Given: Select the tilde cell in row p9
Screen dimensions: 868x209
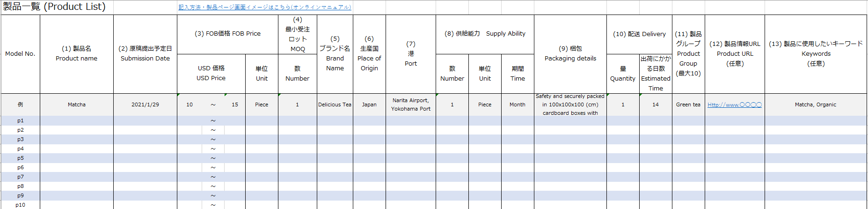Looking at the screenshot, I should (x=213, y=195).
